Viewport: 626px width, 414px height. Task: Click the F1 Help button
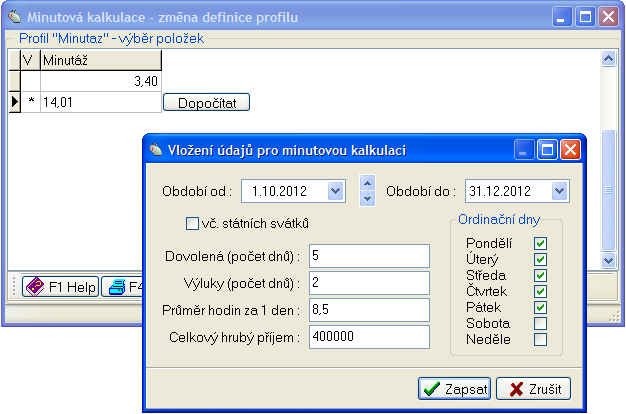[60, 287]
